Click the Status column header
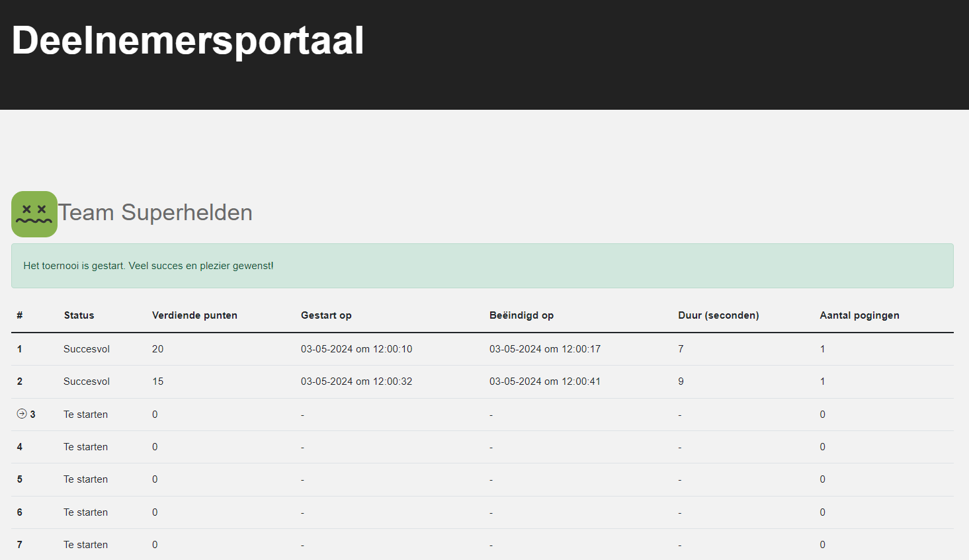Screen dimensions: 969x560 point(79,315)
